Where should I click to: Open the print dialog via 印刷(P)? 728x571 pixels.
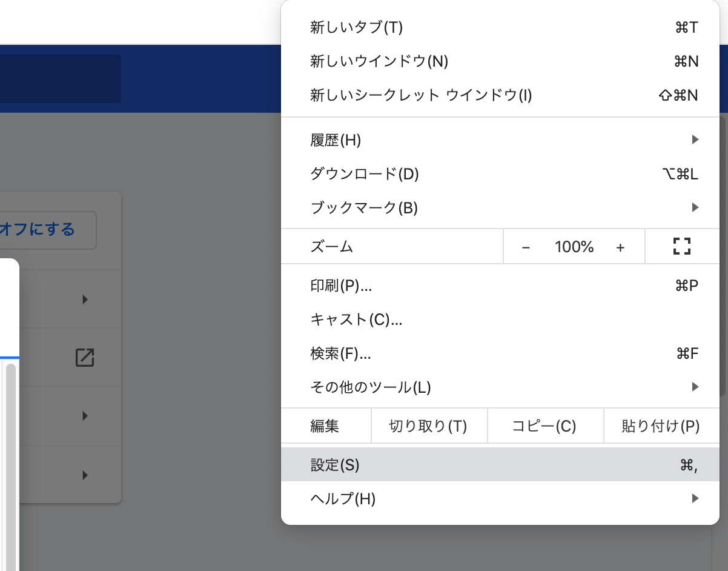click(x=342, y=286)
